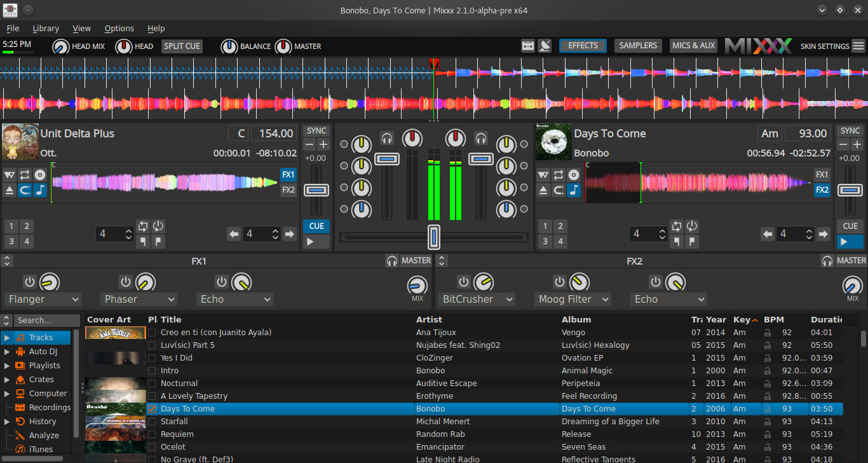The height and width of the screenshot is (463, 868).
Task: Click reloop toggle on the Unit Delta Plus deck
Action: [158, 226]
